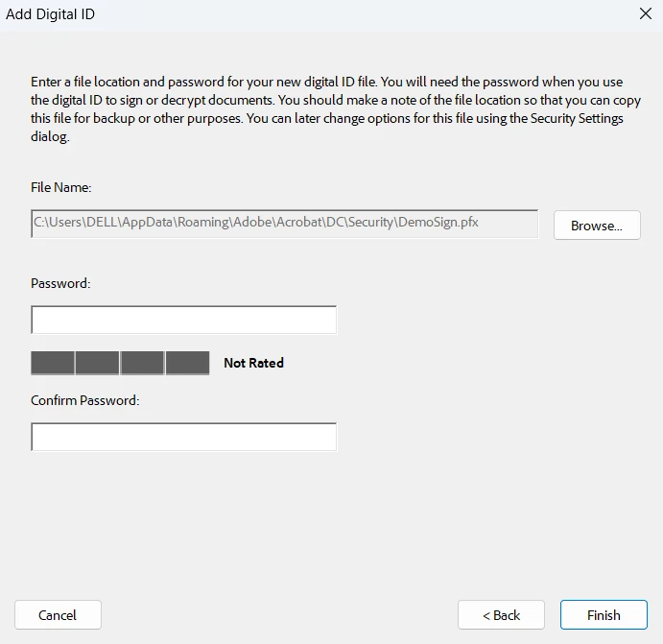
Task: Click the "File Name:" label
Action: coord(60,187)
